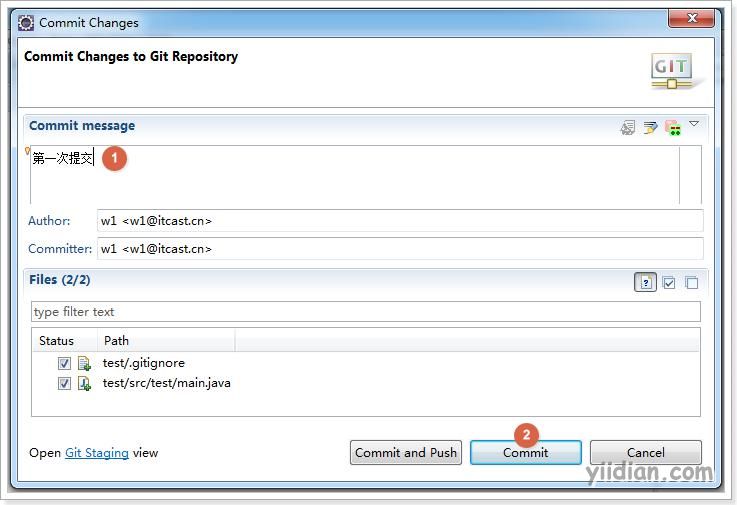This screenshot has height=505, width=737.
Task: Open the Git Staging view link
Action: point(97,453)
